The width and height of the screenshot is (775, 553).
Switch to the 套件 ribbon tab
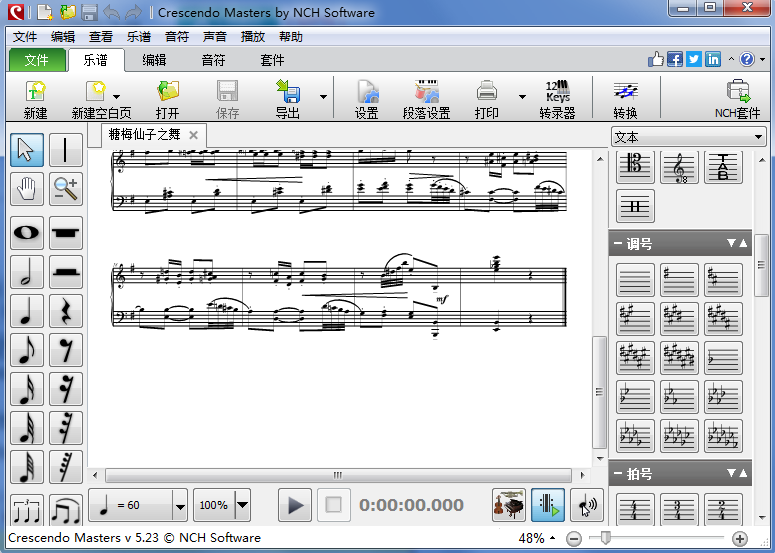[x=272, y=60]
